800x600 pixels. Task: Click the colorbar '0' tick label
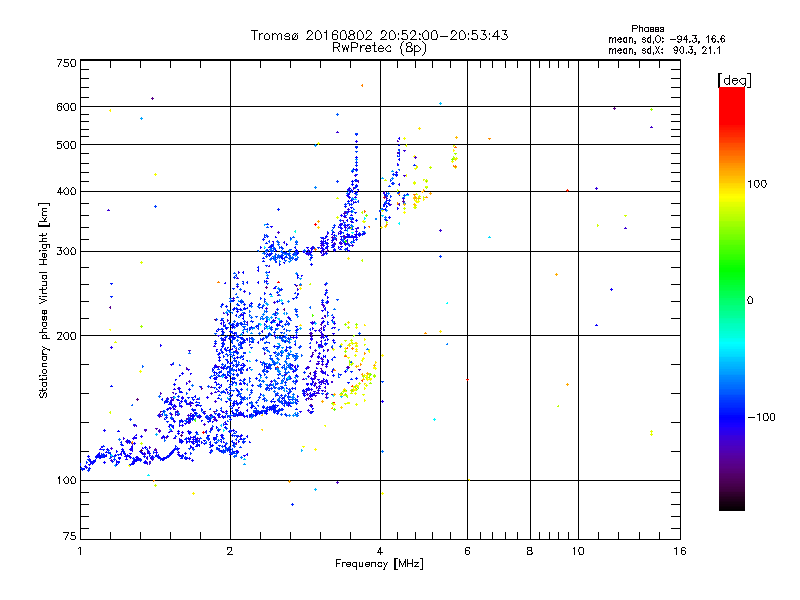pos(750,301)
